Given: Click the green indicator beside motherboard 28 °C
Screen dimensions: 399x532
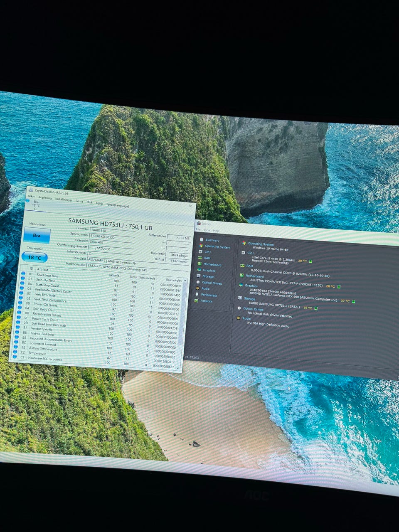Looking at the screenshot, I should point(339,286).
